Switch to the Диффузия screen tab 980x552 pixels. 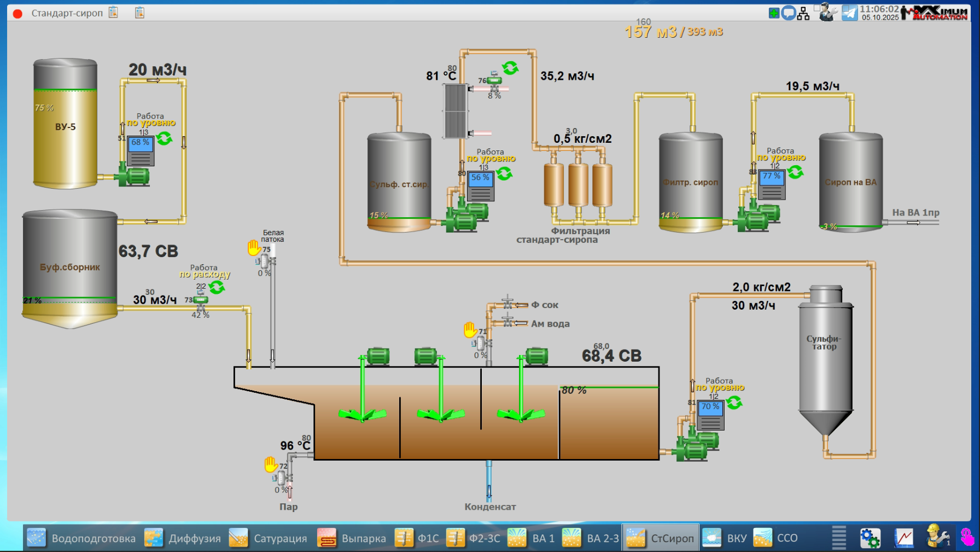click(x=183, y=538)
